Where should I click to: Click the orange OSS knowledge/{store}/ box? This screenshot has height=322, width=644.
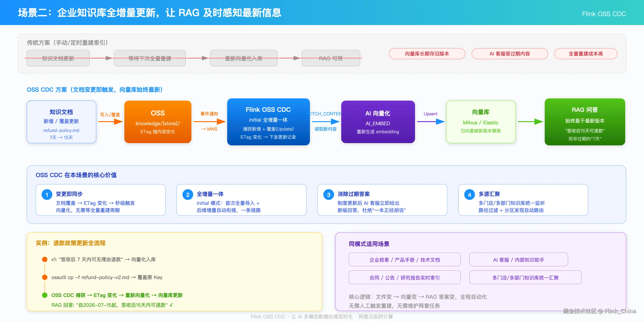tap(158, 122)
